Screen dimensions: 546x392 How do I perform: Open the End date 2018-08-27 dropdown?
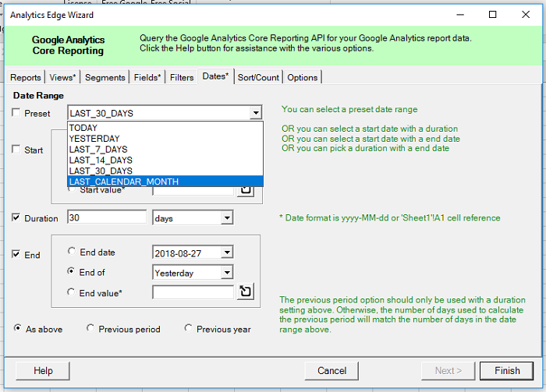click(x=227, y=253)
